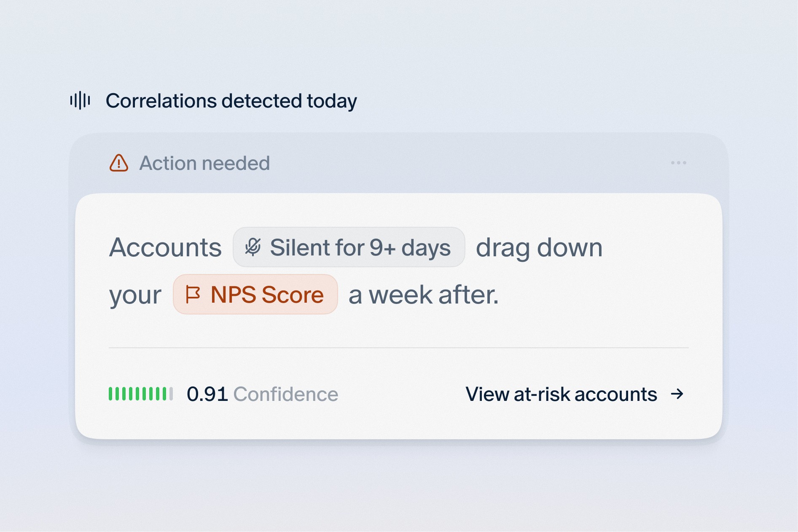Screen dimensions: 798x532
Task: Click the 0.91 confidence value
Action: click(x=207, y=394)
